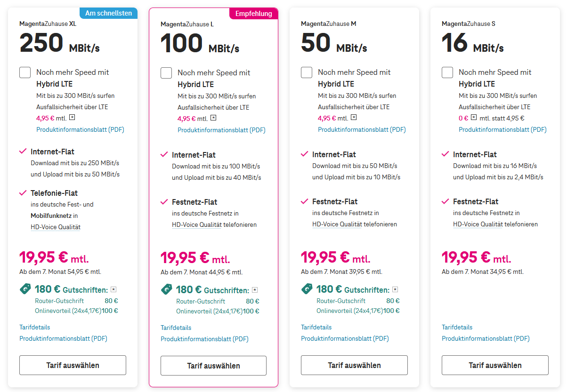Open Hybrid LTE Produktinformationsblatt PDF in XL card
Screen dimensions: 567x392
click(x=80, y=129)
